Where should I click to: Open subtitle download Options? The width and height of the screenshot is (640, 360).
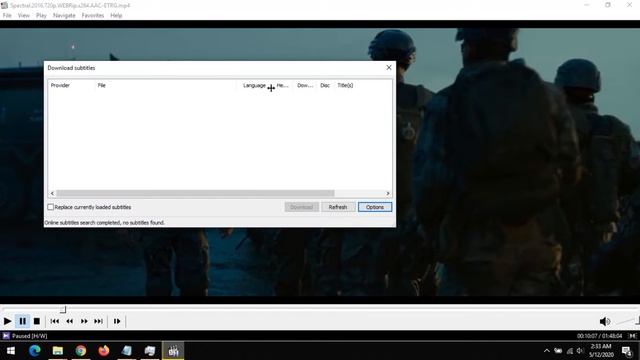pos(375,207)
